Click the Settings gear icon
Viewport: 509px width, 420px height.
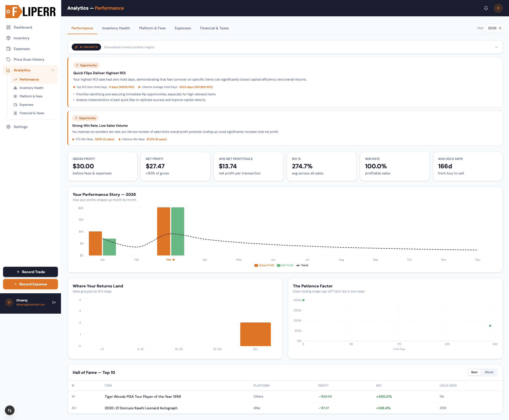pyautogui.click(x=8, y=127)
